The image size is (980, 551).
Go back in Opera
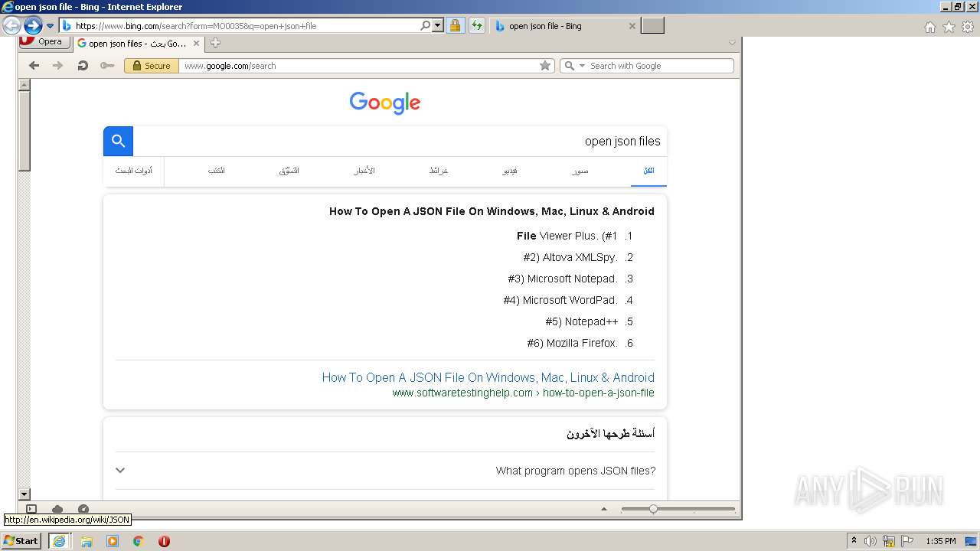tap(34, 66)
